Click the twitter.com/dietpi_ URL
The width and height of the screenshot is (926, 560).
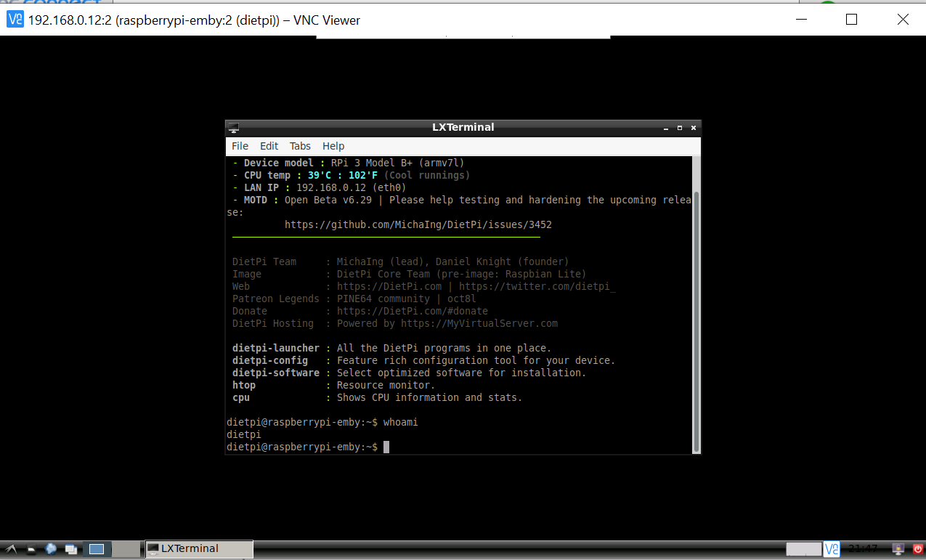click(537, 286)
